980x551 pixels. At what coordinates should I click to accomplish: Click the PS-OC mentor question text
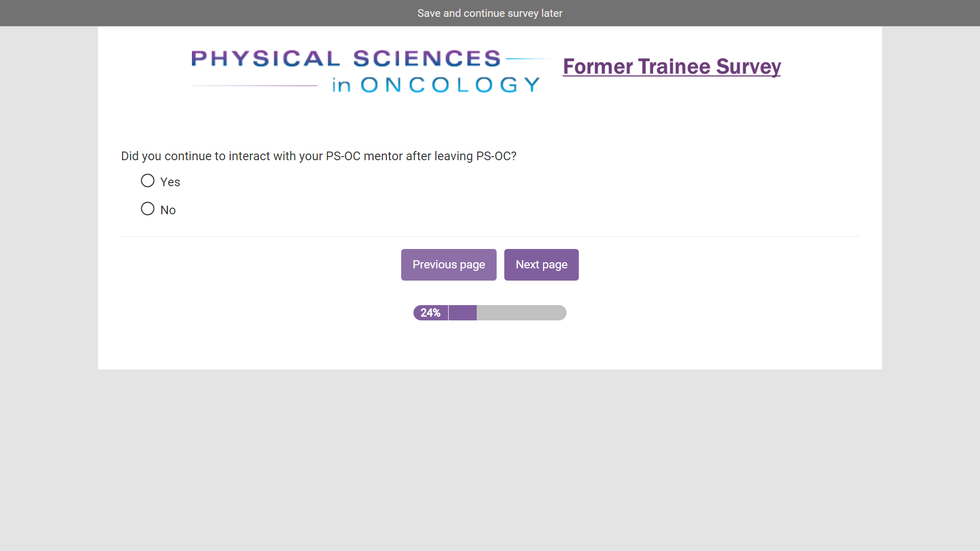318,156
